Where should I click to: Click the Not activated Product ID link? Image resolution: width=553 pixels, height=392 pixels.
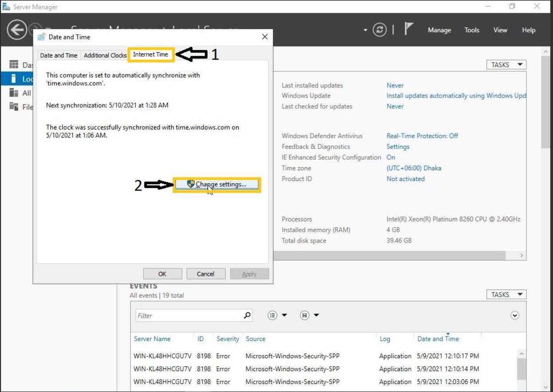pyautogui.click(x=405, y=179)
